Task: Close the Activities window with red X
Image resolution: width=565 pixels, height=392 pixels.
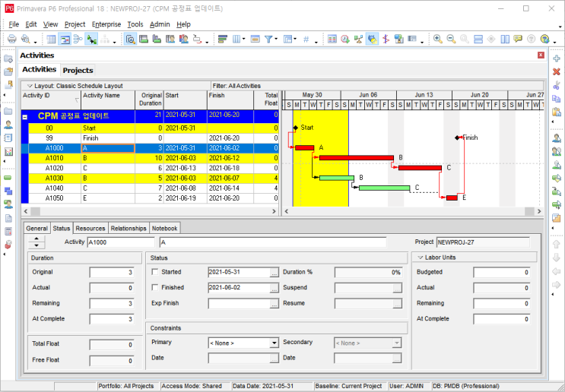Action: pos(541,55)
